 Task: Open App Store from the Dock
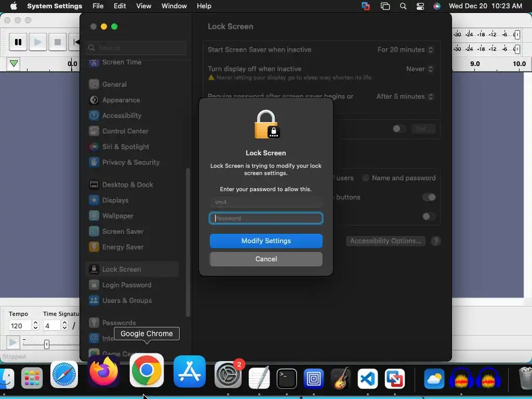(x=189, y=371)
